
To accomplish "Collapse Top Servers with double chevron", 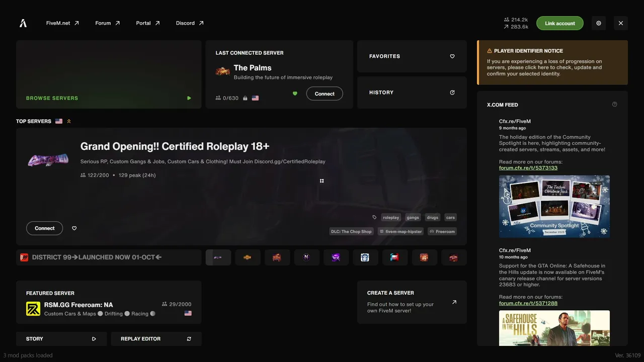I will coord(69,121).
